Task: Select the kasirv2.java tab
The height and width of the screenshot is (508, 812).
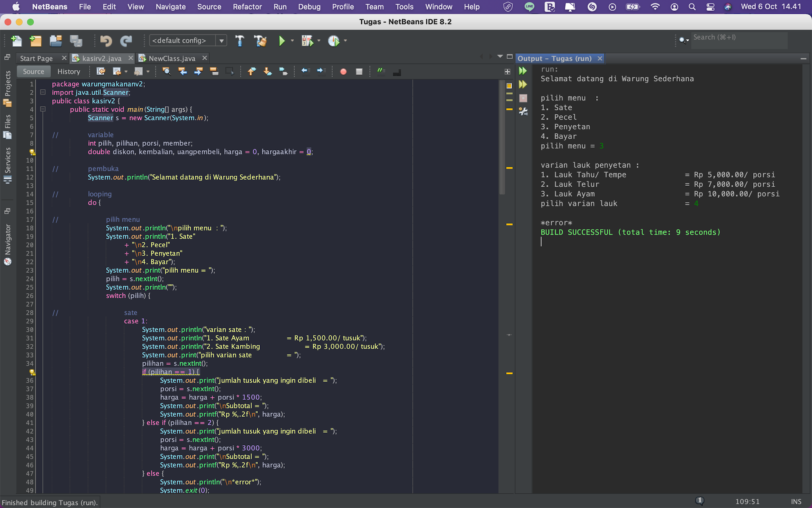Action: pos(101,58)
